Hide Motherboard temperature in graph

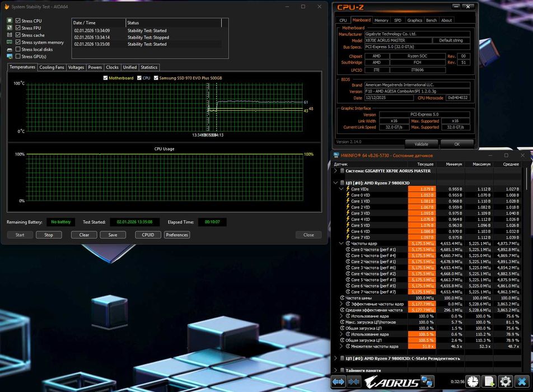click(x=105, y=78)
